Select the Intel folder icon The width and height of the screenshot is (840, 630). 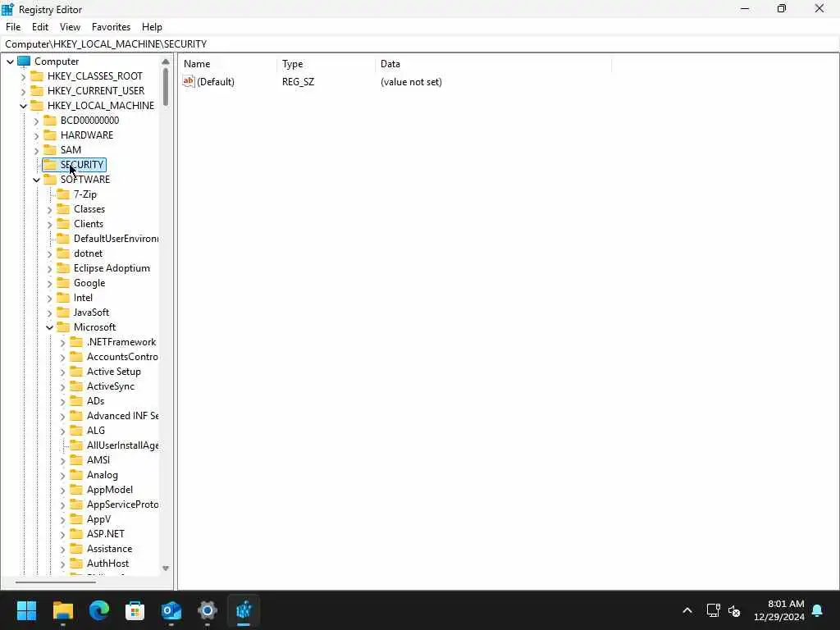(63, 297)
